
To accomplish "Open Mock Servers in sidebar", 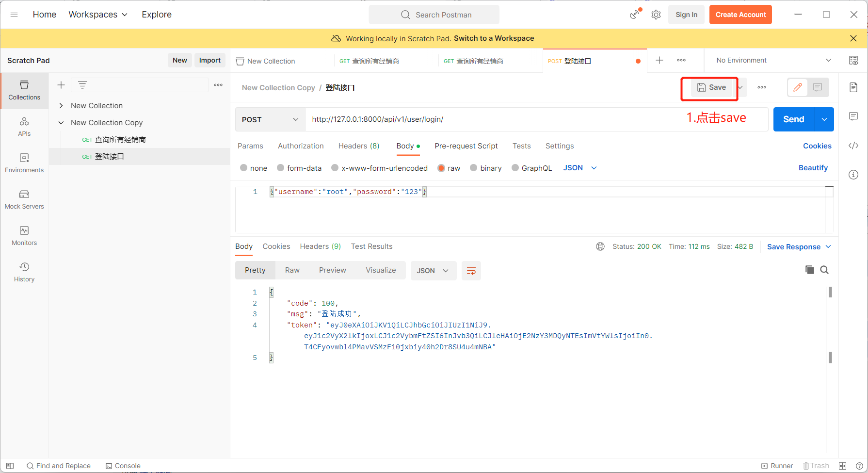I will [24, 199].
